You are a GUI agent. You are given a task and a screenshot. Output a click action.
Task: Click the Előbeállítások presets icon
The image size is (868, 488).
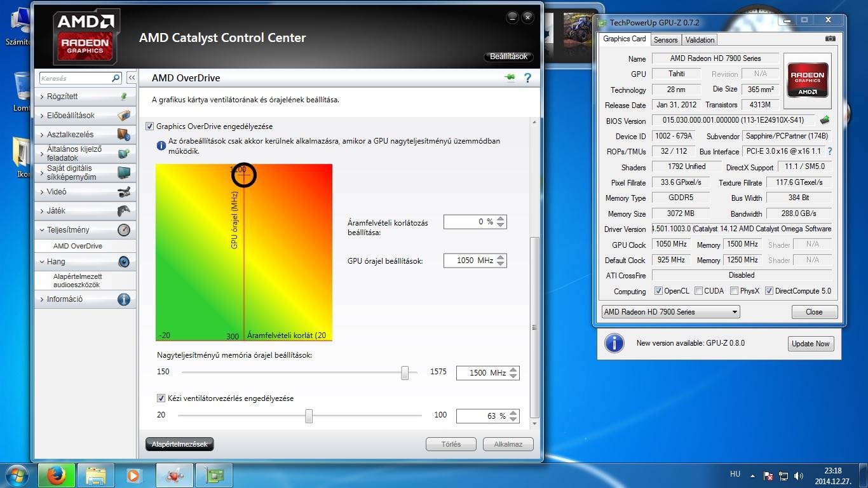pos(124,116)
